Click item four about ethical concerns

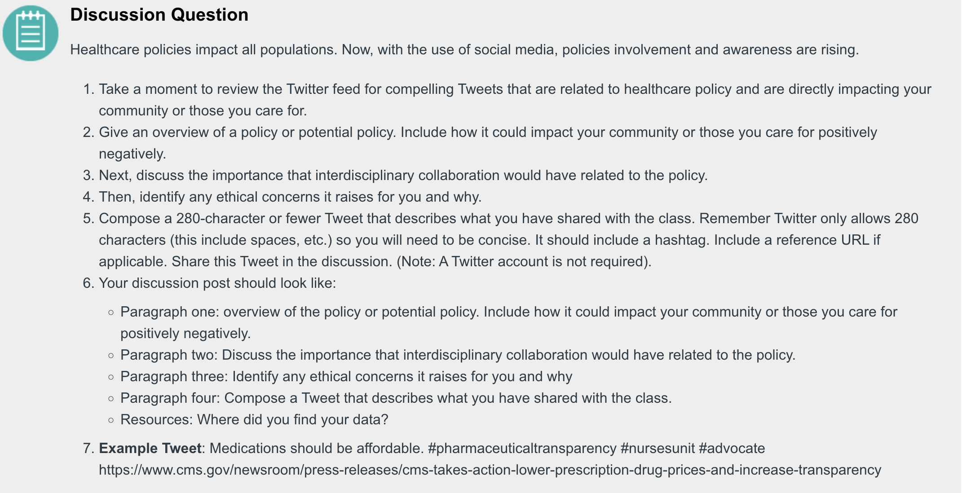point(290,197)
